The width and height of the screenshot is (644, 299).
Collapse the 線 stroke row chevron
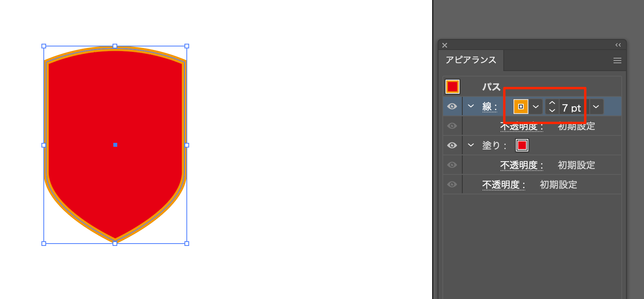click(471, 106)
